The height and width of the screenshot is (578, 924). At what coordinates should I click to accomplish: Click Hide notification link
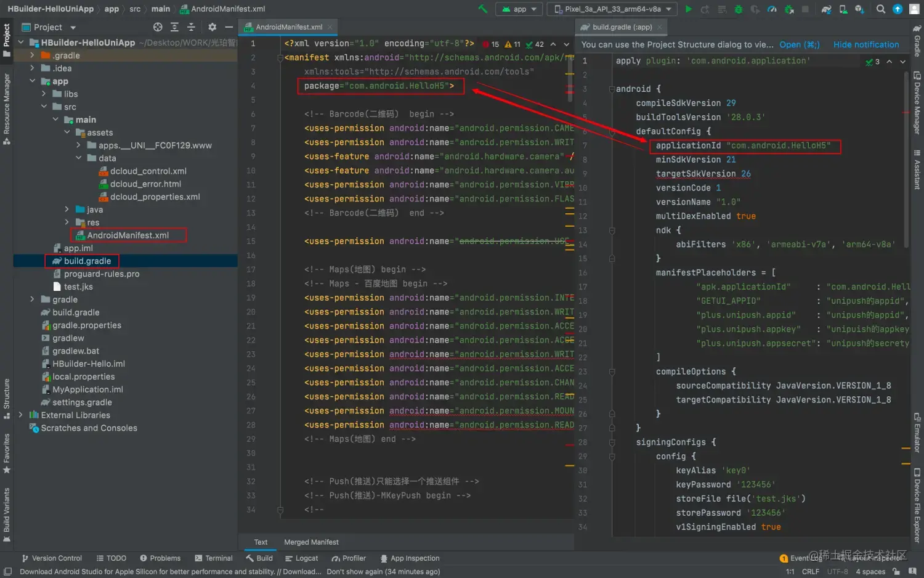(866, 44)
